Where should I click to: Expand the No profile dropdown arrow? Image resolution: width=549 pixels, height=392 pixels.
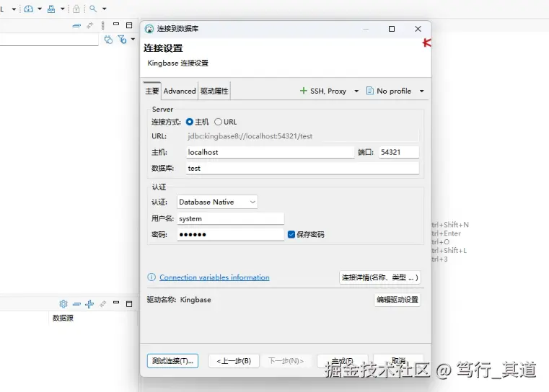click(422, 91)
